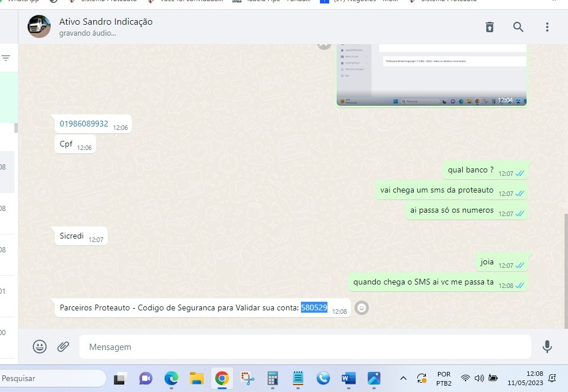568x392 pixels.
Task: Open the three-dot chat menu
Action: coord(547,27)
